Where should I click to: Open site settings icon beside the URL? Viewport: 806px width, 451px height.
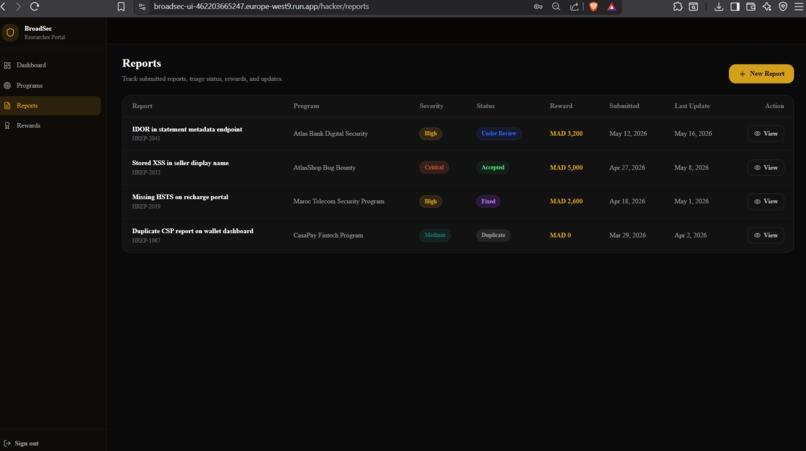tap(142, 7)
